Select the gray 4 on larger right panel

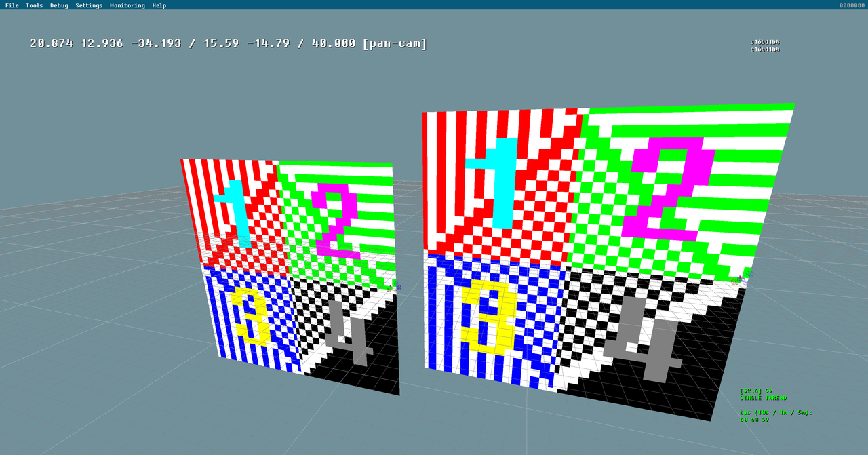tap(643, 338)
